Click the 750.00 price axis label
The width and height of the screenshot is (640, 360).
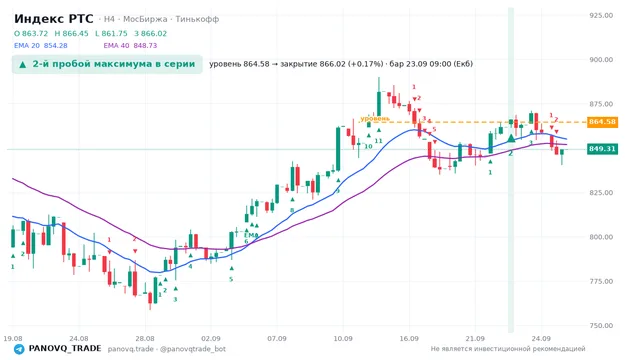click(x=601, y=326)
